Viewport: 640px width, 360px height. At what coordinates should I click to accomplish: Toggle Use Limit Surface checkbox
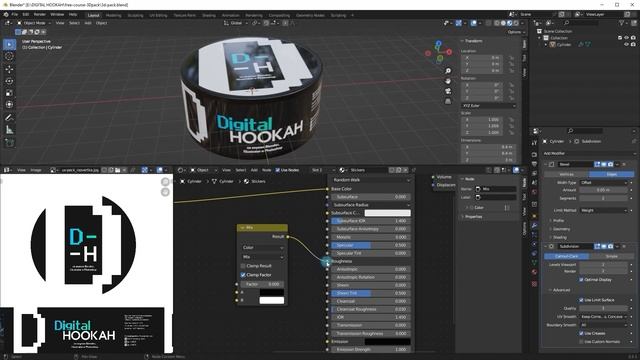tap(581, 300)
